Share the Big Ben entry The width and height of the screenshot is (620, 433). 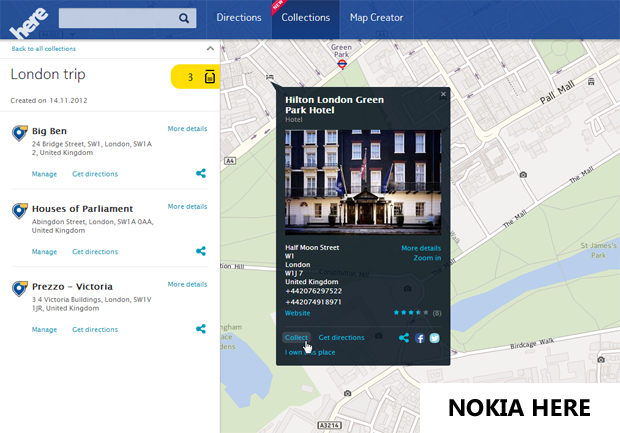(x=201, y=174)
